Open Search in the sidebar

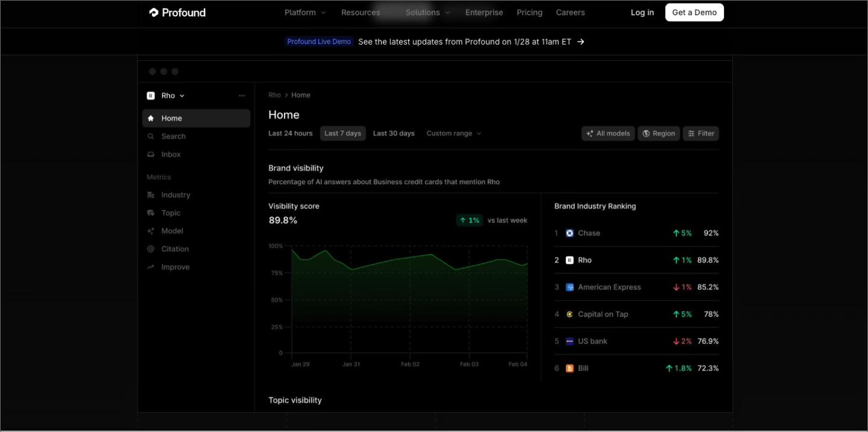[196, 136]
